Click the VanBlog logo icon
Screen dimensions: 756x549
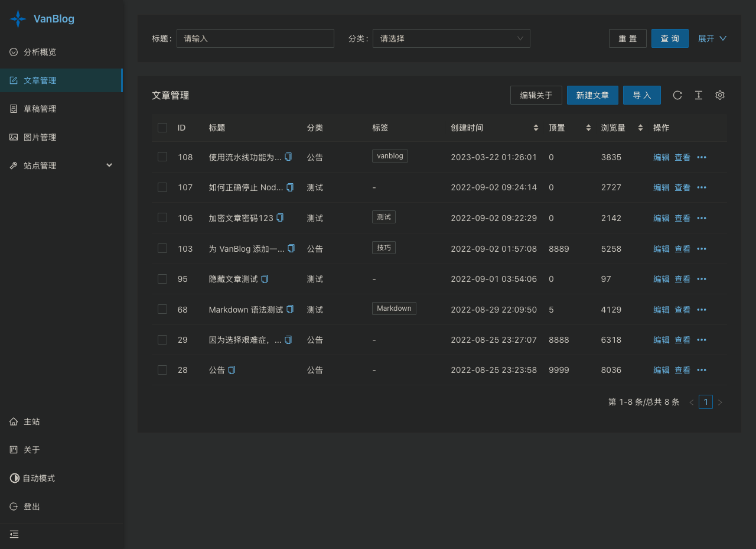(x=18, y=19)
